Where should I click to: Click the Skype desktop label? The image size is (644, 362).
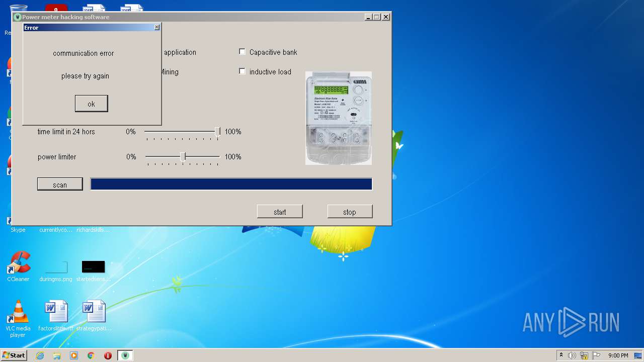tap(18, 230)
